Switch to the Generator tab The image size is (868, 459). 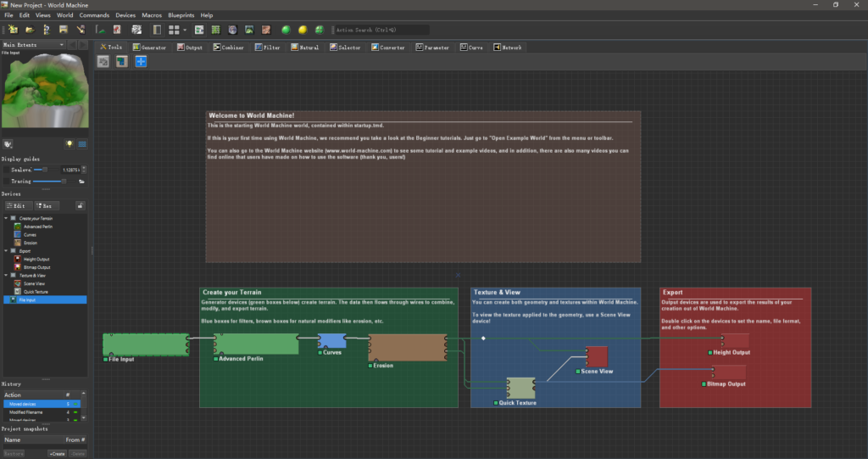(x=149, y=48)
